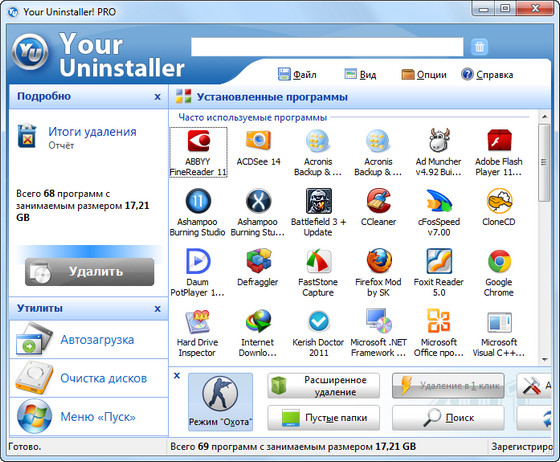560x462 pixels.
Task: Close the bottom tools panel
Action: [177, 376]
